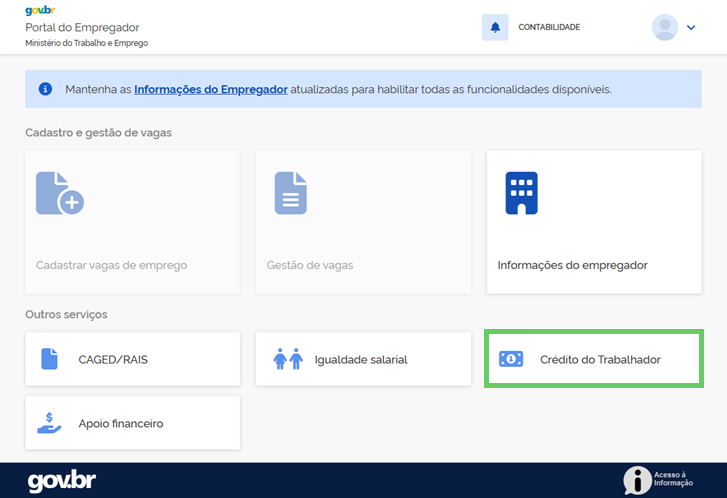Image resolution: width=727 pixels, height=498 pixels.
Task: Click the document-plus icon for Cadastrar vagas
Action: point(60,193)
